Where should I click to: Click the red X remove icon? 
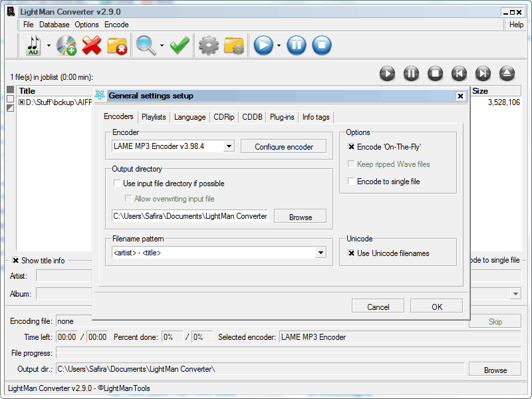coord(92,45)
